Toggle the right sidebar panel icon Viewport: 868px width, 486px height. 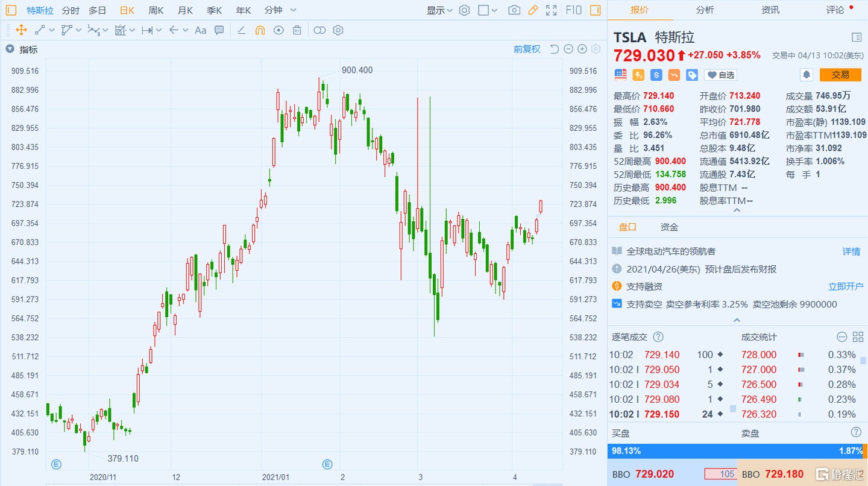pyautogui.click(x=595, y=10)
